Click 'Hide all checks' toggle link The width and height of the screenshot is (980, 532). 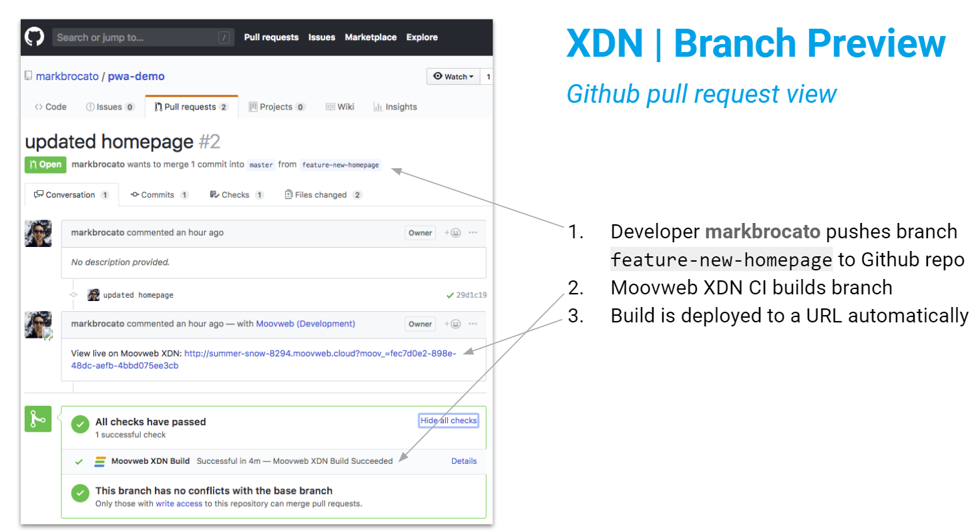pos(449,421)
